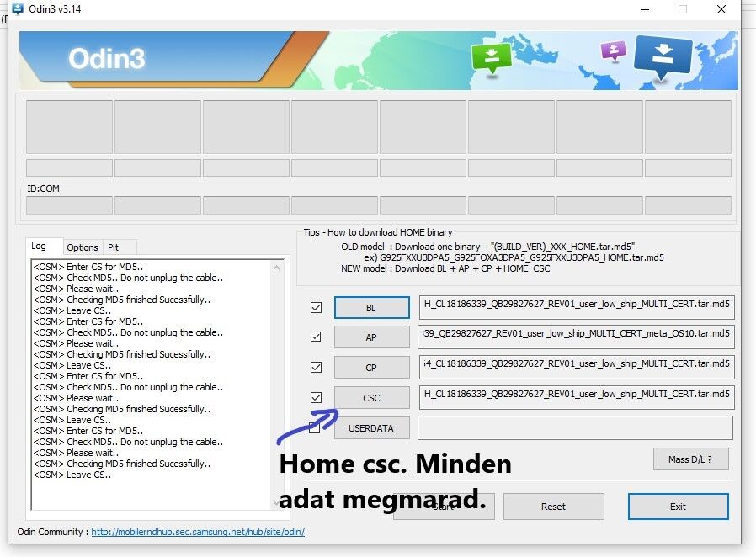Open the Odin Community samsung.net link
Image resolution: width=756 pixels, height=557 pixels.
(198, 532)
